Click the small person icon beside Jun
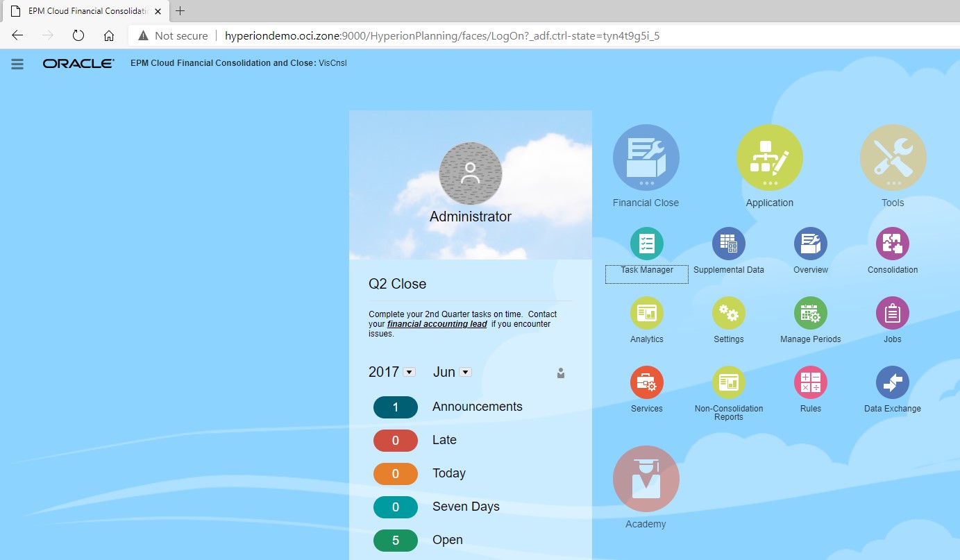Screen dimensions: 960x560 click(x=561, y=373)
